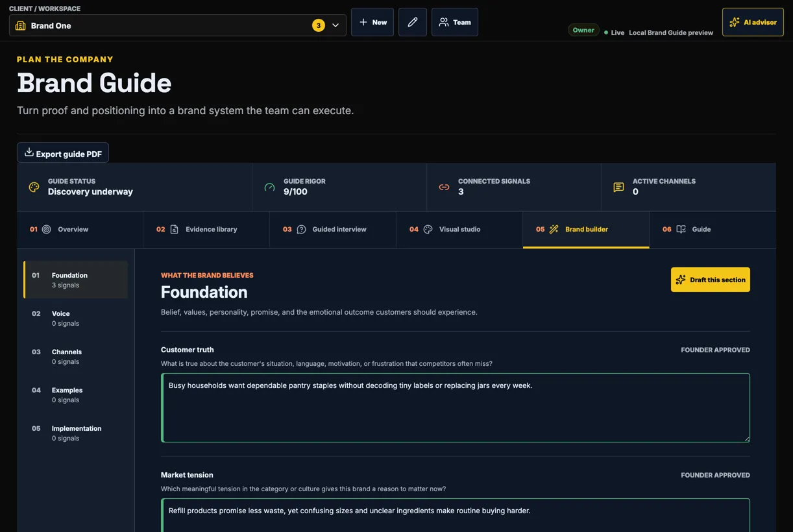The height and width of the screenshot is (532, 793).
Task: Click the 9/100 guide rigor value
Action: click(295, 192)
